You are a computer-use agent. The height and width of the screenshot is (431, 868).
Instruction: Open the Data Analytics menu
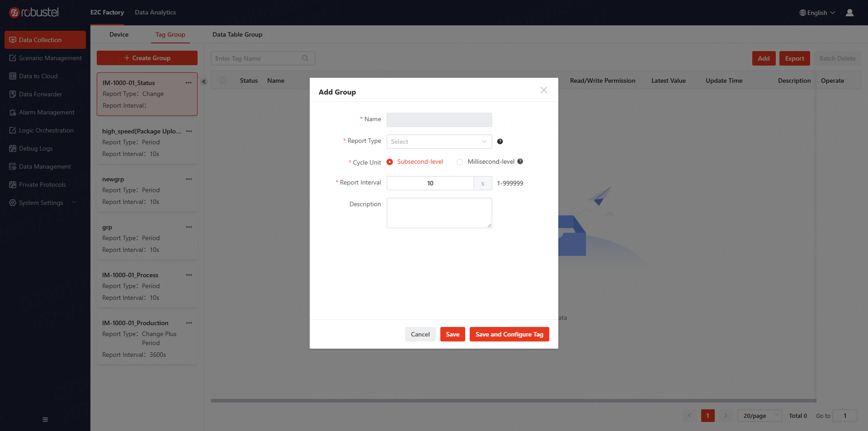pyautogui.click(x=155, y=12)
